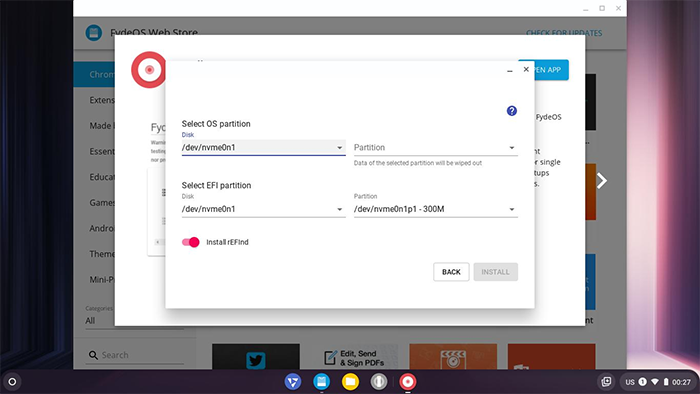Open the Twitter app thumbnail
This screenshot has height=394, width=700.
coord(256,357)
